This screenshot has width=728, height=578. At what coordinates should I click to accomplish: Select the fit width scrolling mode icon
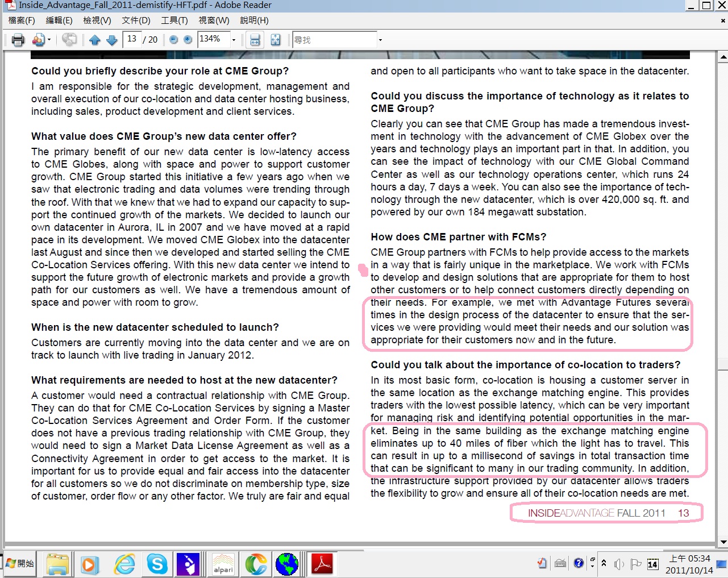[255, 40]
